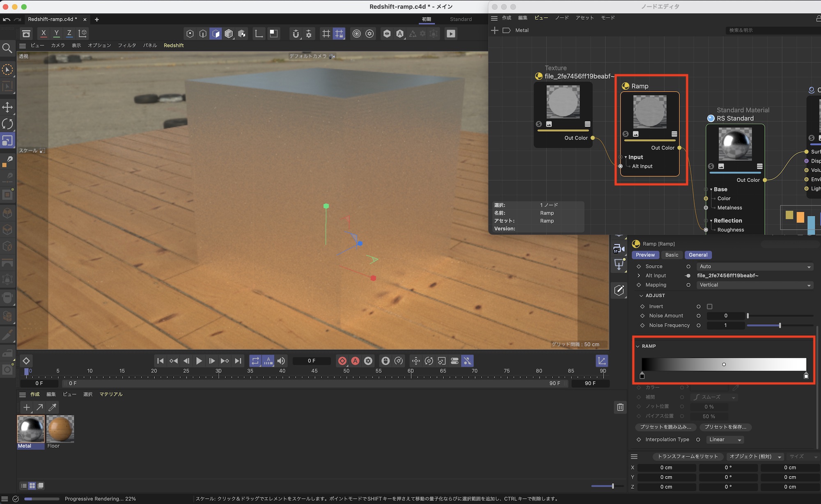Click the Noise Frequency slider
The image size is (821, 504).
780,325
